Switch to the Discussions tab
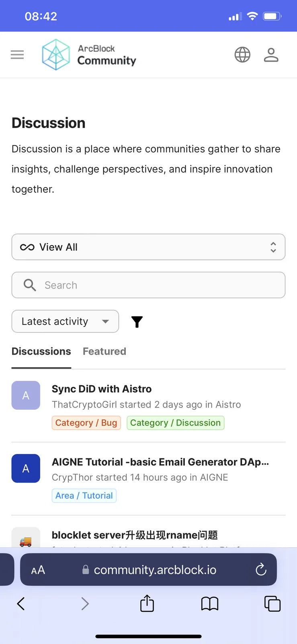The width and height of the screenshot is (297, 644). [41, 351]
